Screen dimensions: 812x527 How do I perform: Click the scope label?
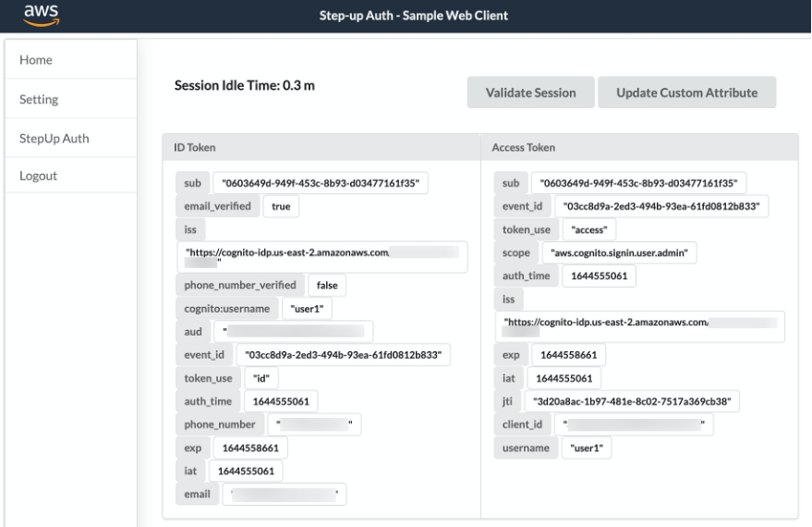tap(515, 253)
